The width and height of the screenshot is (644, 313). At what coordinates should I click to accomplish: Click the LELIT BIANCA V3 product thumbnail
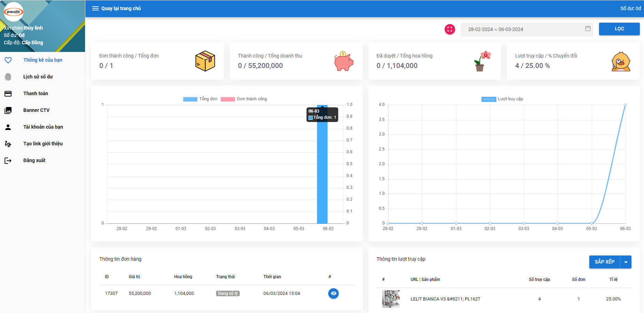point(391,299)
